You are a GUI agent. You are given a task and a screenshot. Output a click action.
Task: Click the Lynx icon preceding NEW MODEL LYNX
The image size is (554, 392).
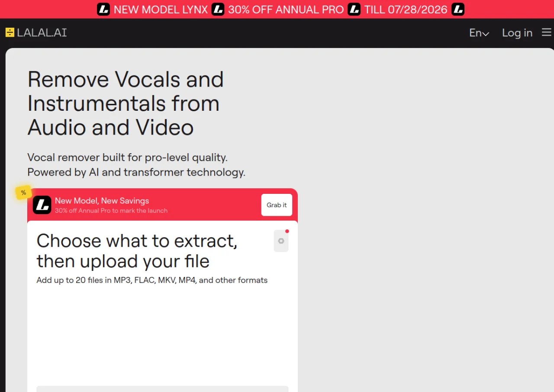103,9
